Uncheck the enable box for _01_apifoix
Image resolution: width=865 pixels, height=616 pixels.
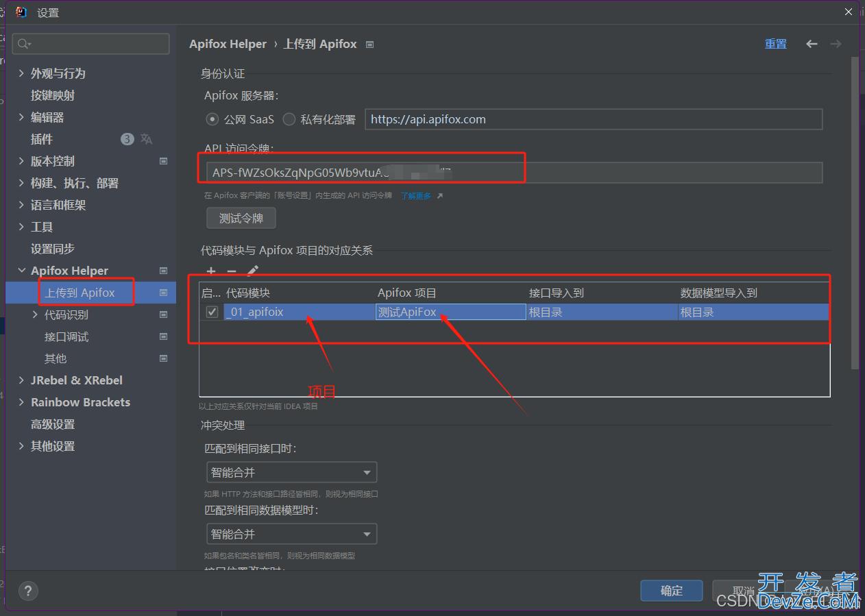[212, 312]
